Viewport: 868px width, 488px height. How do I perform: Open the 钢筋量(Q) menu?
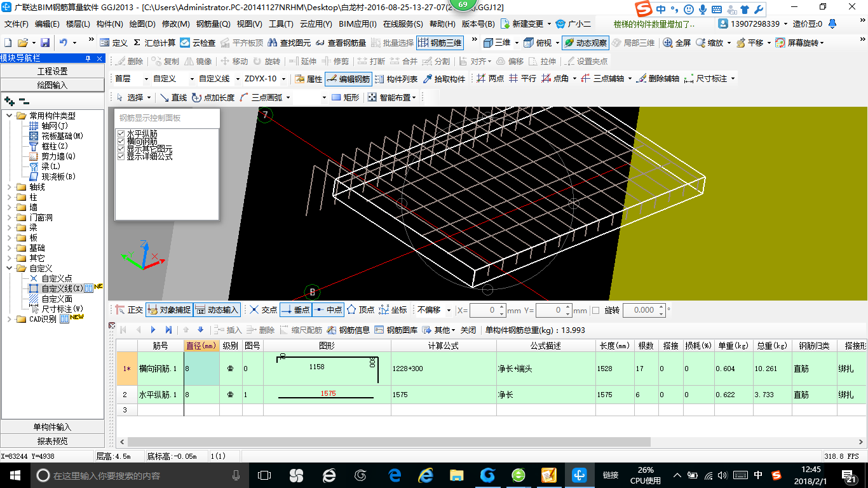click(x=214, y=24)
